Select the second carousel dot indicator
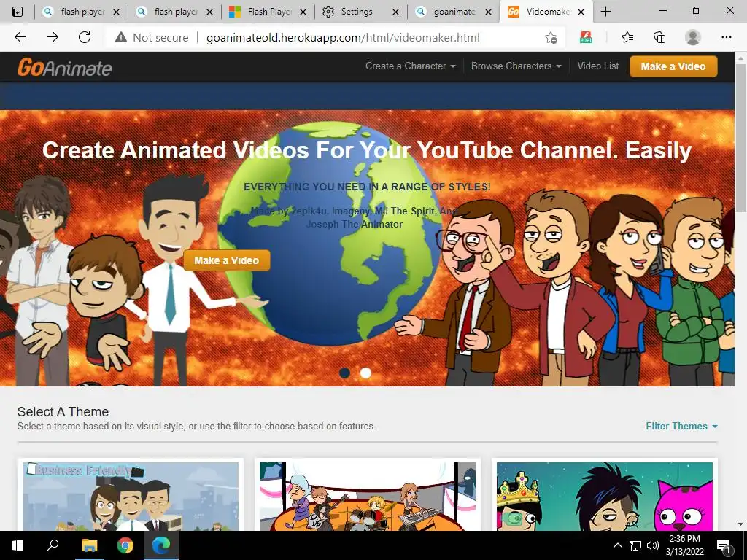The image size is (747, 560). tap(365, 373)
